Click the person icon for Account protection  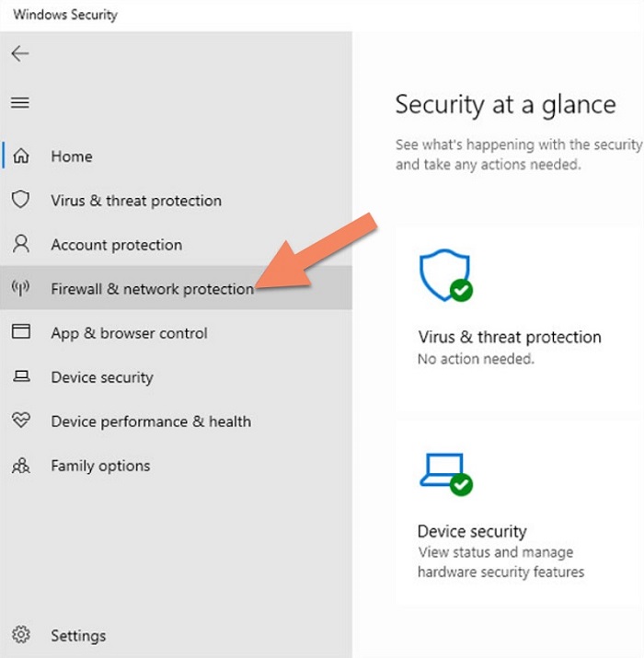click(x=20, y=244)
